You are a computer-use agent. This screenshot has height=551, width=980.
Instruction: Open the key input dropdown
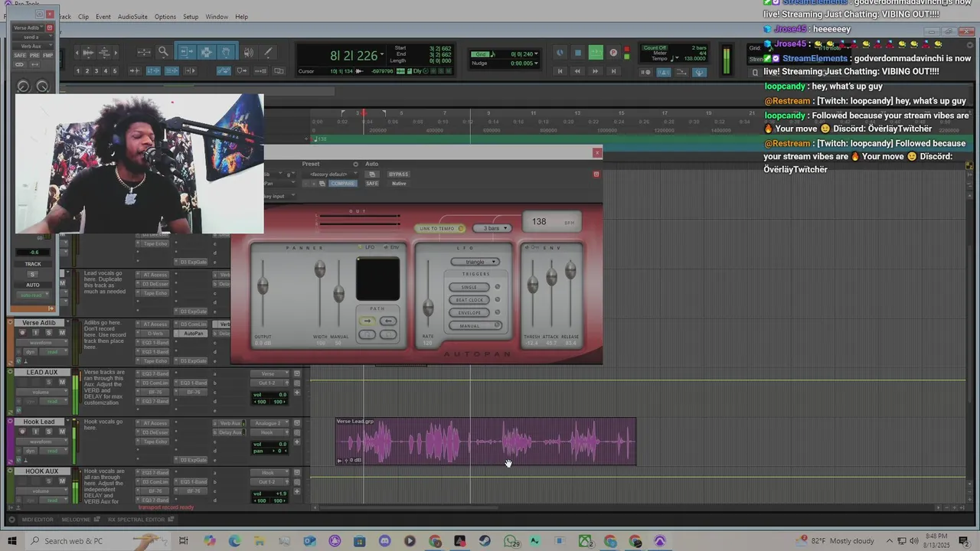coord(280,196)
